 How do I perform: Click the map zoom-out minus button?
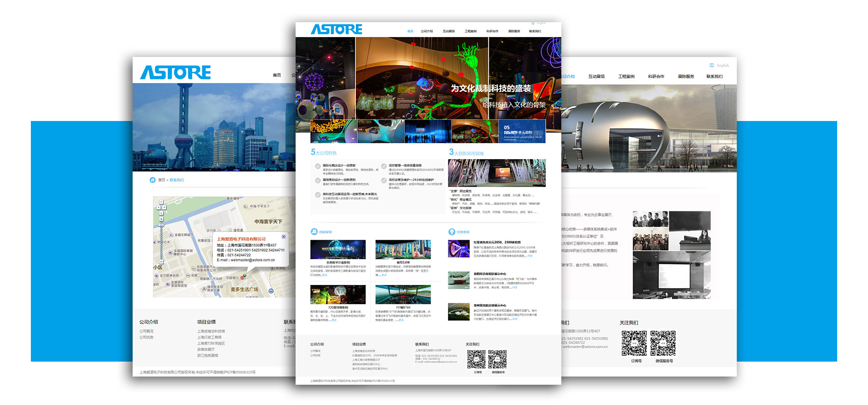click(161, 263)
